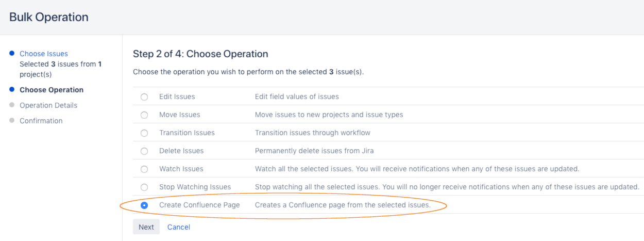This screenshot has width=644, height=241.
Task: Click the blue bullet beside Choose Operation
Action: [x=12, y=89]
